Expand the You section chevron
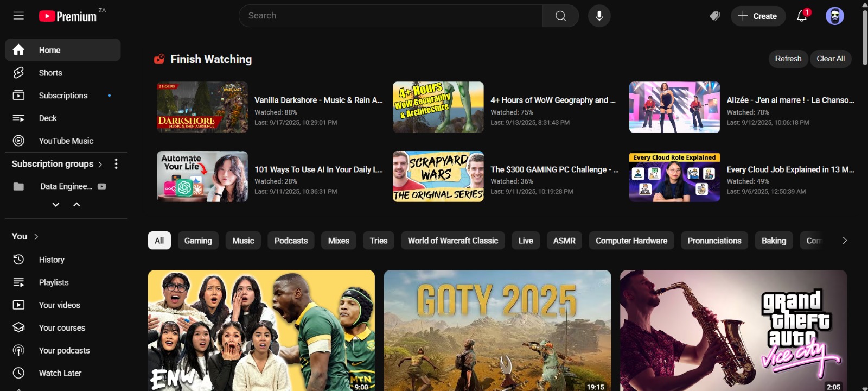The image size is (868, 391). click(36, 237)
